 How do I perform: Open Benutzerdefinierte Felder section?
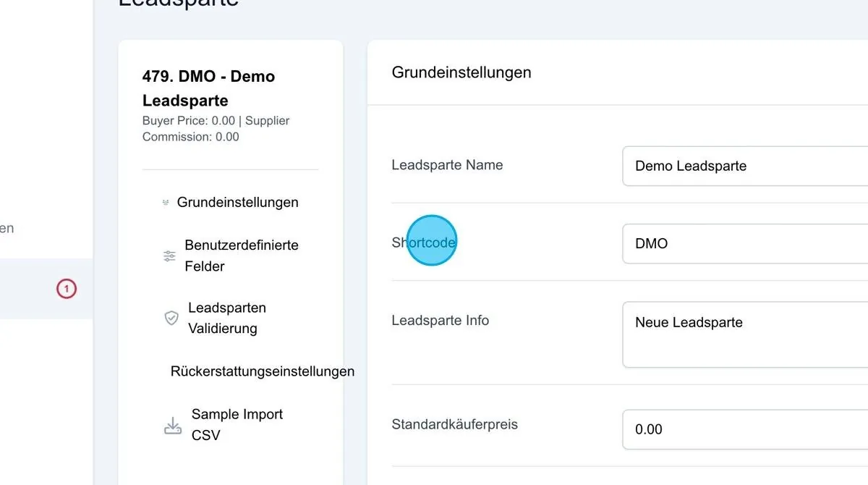point(242,256)
